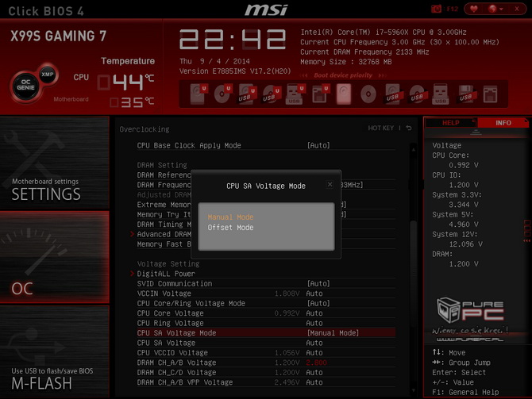Click the back arrow next to HOT KEY

409,128
